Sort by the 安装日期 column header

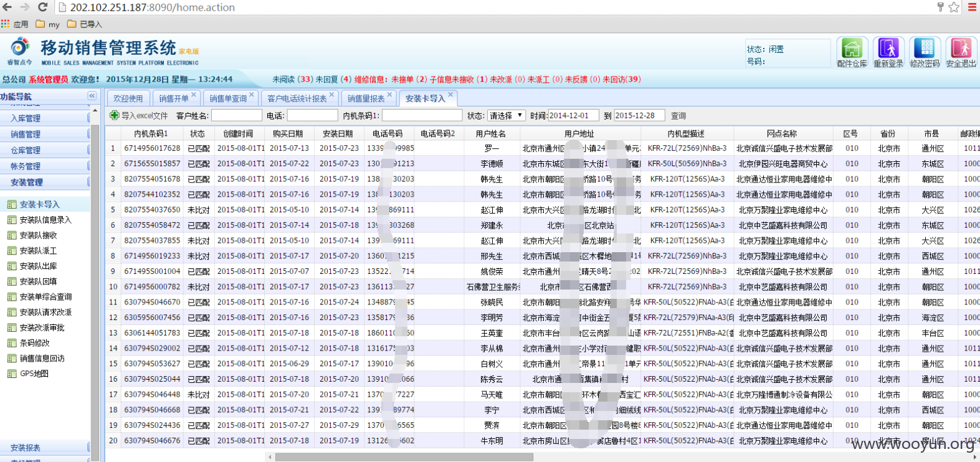pos(338,134)
